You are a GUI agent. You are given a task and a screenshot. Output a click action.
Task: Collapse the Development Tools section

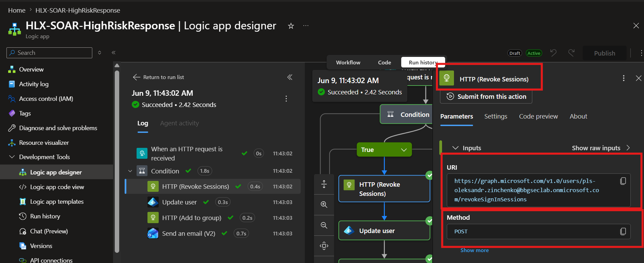(12, 157)
